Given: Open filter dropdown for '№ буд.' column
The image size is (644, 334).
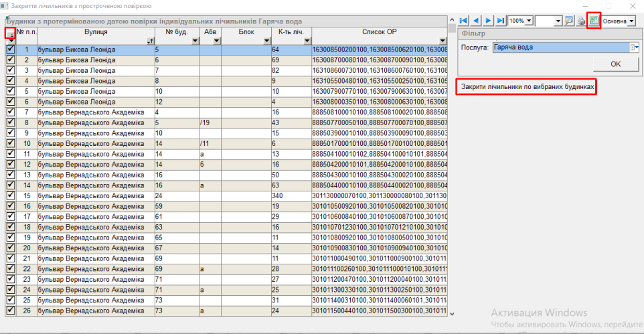Looking at the screenshot, I should point(195,41).
